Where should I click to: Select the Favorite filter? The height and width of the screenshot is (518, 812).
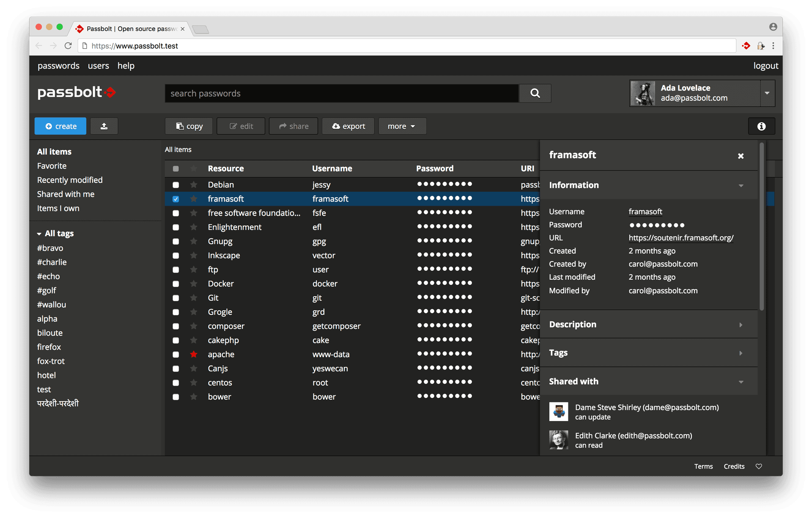(52, 166)
